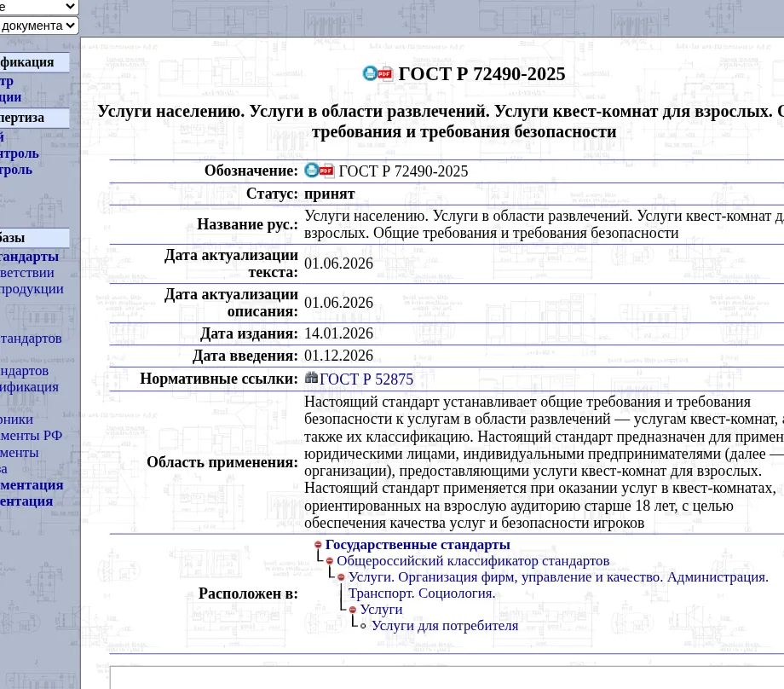Screen dimensions: 784x689
Task: Open the PDF icon in the Обозначение row
Action: (326, 171)
